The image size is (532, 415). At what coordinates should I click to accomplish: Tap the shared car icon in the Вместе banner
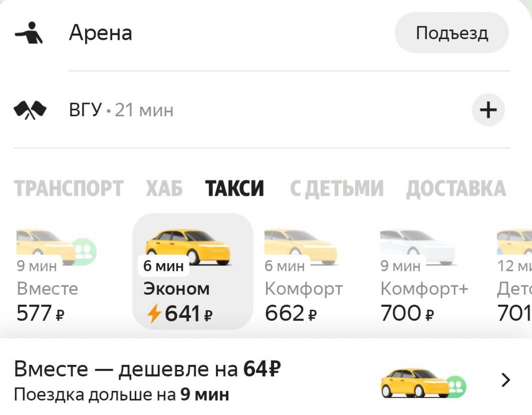(423, 382)
